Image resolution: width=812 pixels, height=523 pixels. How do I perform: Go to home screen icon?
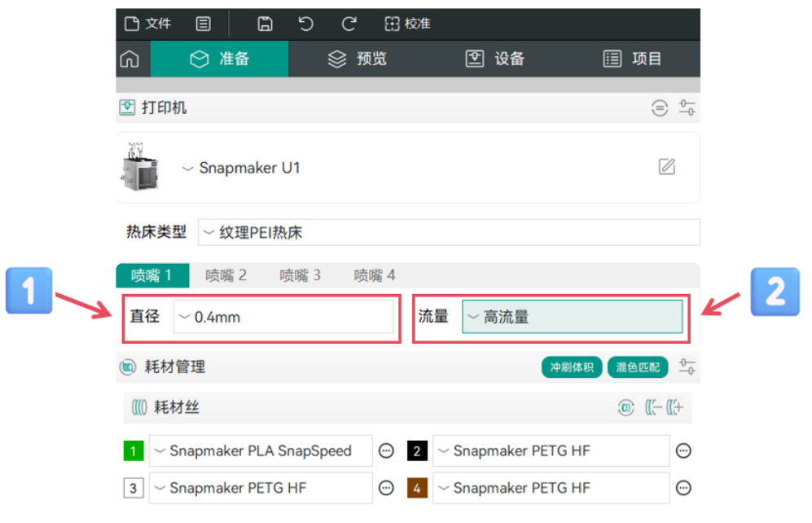tap(129, 59)
